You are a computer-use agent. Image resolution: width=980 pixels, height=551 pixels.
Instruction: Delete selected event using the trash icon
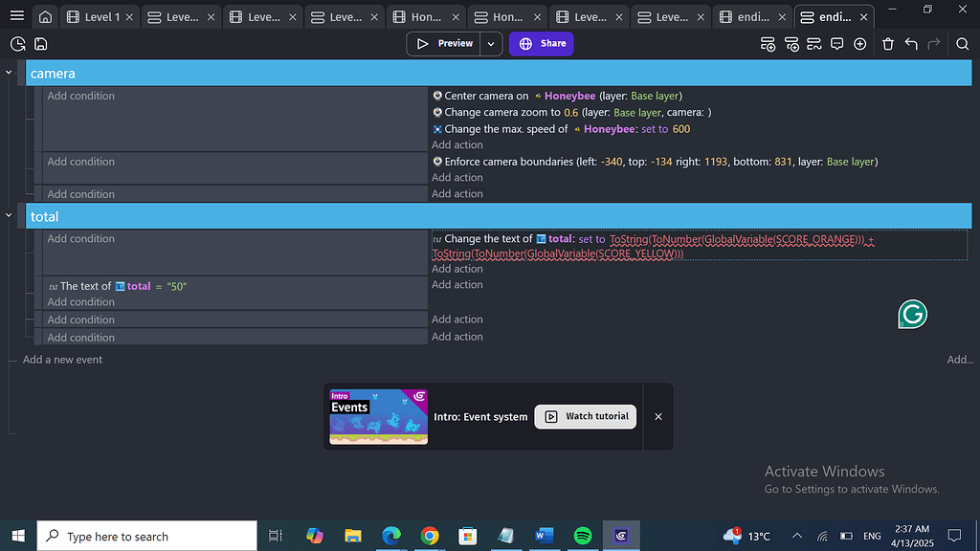click(888, 44)
